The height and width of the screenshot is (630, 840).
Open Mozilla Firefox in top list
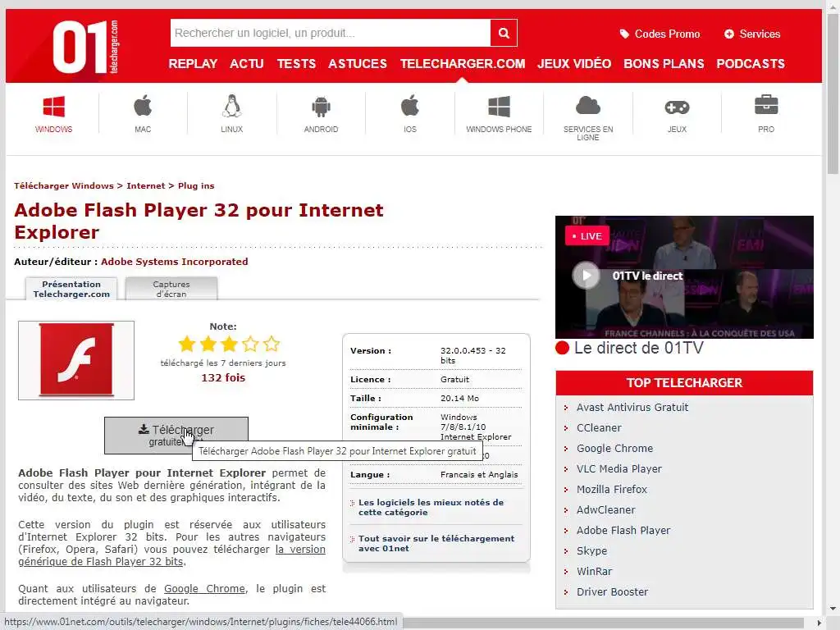612,489
